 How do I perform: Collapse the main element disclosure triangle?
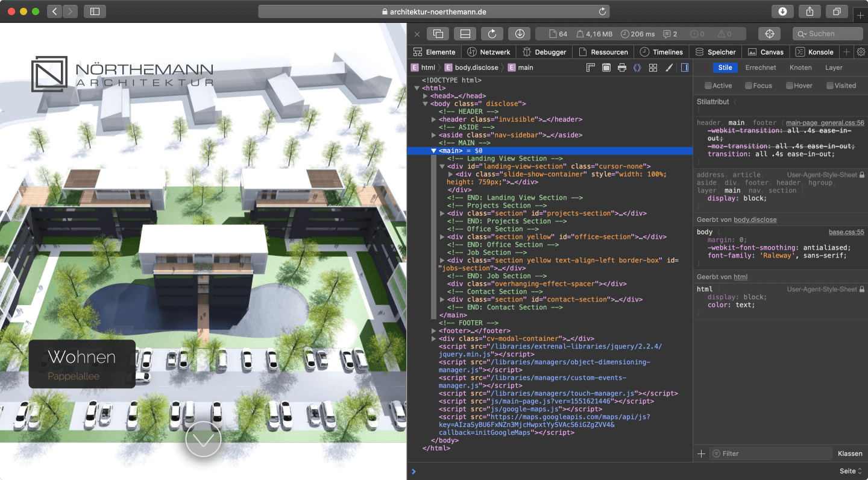[x=433, y=151]
